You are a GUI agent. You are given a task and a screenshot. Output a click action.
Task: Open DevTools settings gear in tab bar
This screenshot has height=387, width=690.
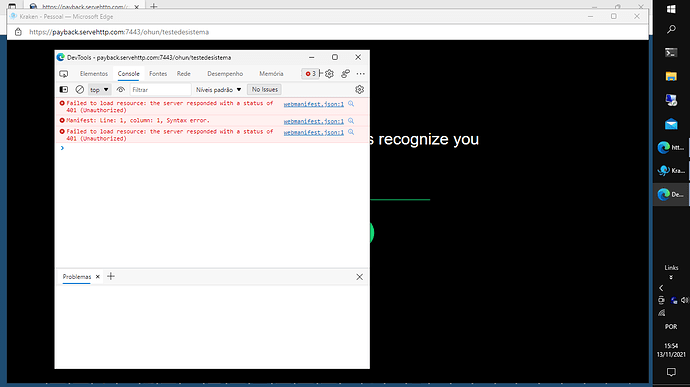(330, 74)
